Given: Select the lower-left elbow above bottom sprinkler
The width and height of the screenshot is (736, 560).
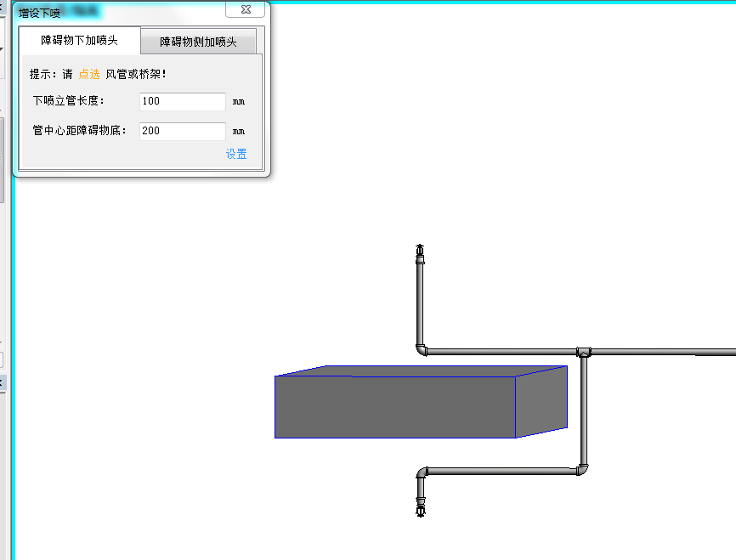Looking at the screenshot, I should [422, 472].
